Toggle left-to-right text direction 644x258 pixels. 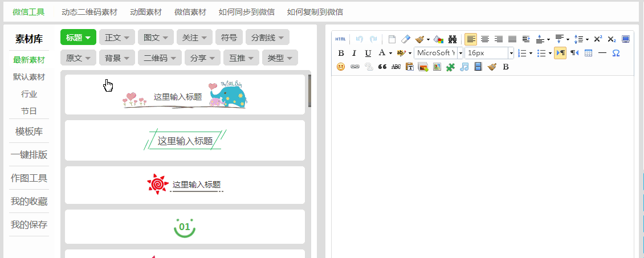click(560, 53)
